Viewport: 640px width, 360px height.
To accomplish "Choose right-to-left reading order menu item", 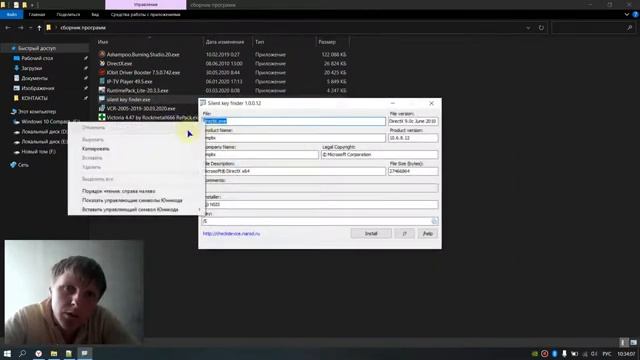I will pos(118,191).
